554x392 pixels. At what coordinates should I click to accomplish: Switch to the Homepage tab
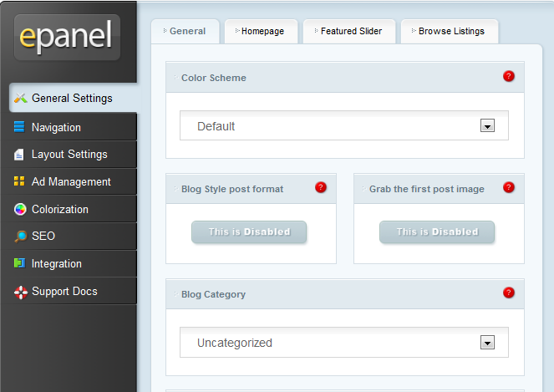(261, 32)
